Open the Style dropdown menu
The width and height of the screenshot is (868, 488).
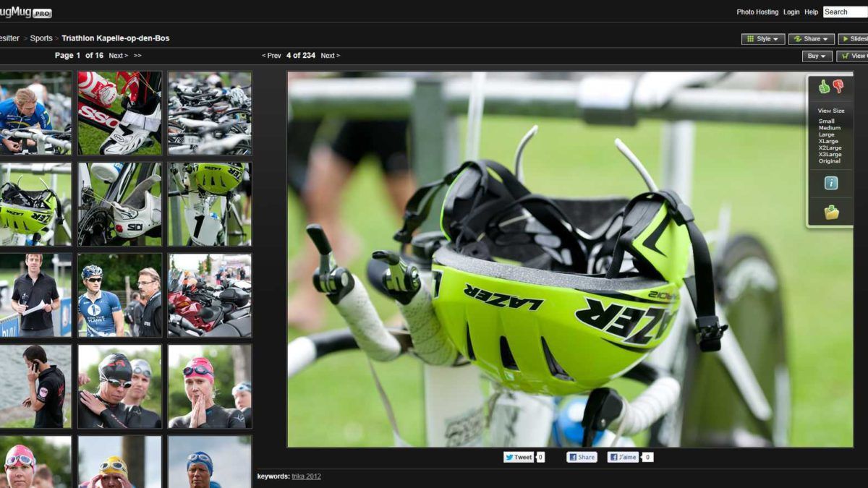(x=763, y=39)
